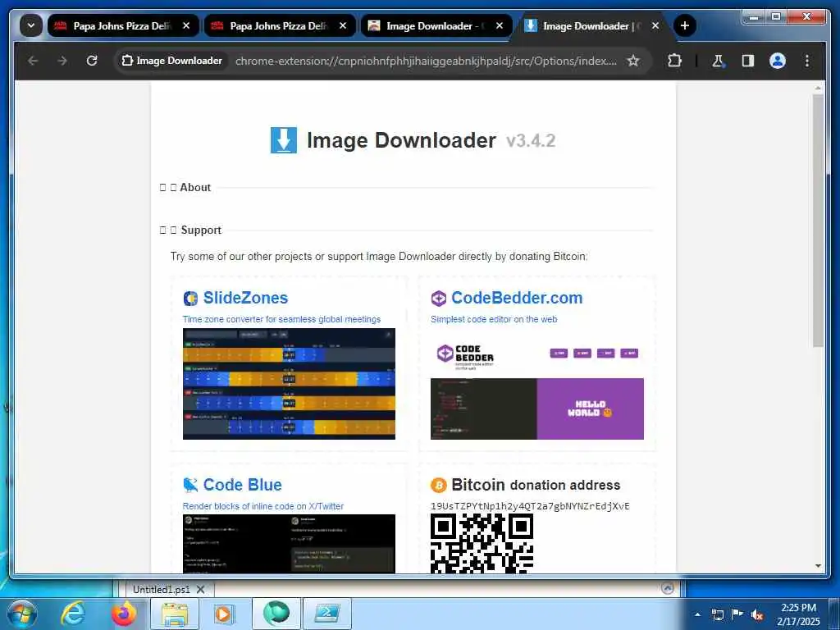Launch Internet Explorer from taskbar
Screen dimensions: 840x630
(x=72, y=614)
